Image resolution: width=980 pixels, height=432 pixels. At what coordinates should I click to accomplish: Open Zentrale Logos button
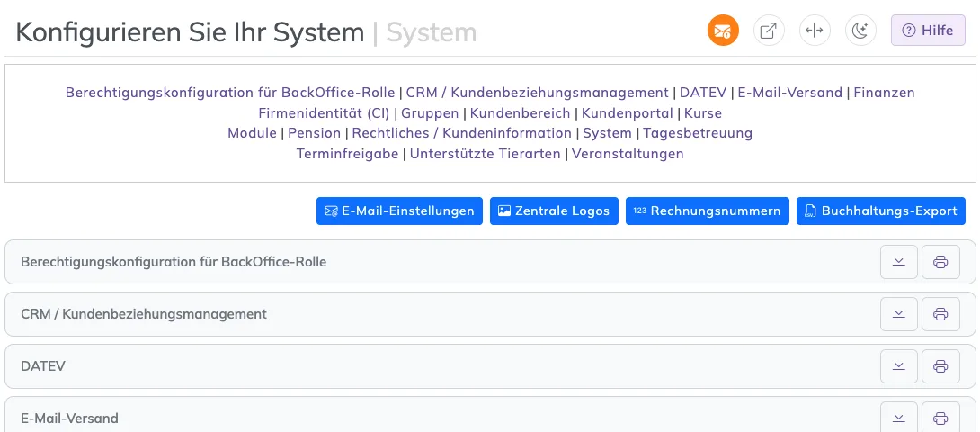[x=554, y=211]
